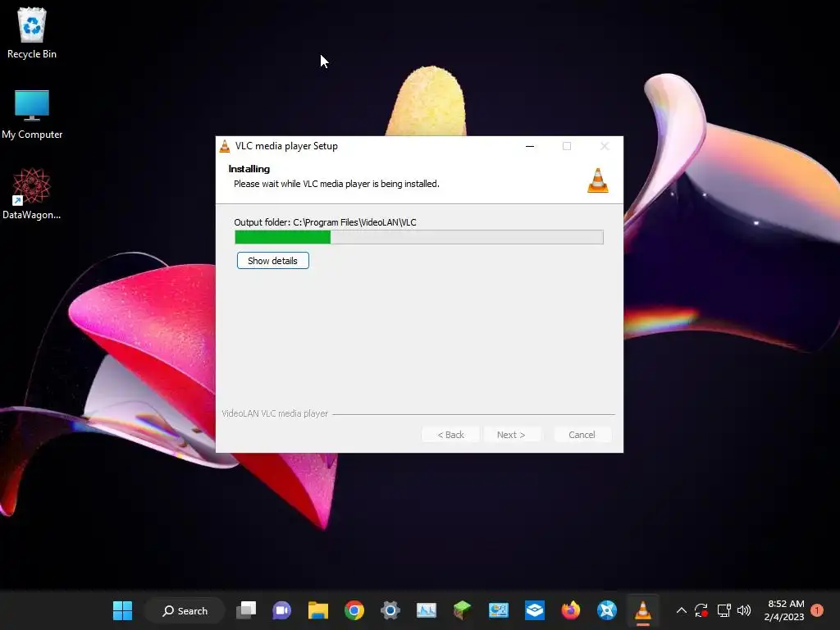
Task: Open the performance monitor graph taskbar icon
Action: (x=427, y=610)
